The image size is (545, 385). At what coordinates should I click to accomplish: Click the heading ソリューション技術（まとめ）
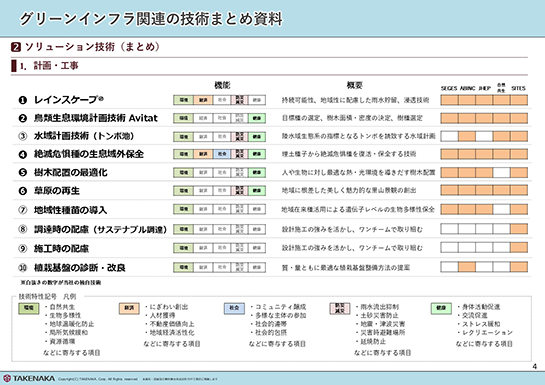(x=92, y=47)
